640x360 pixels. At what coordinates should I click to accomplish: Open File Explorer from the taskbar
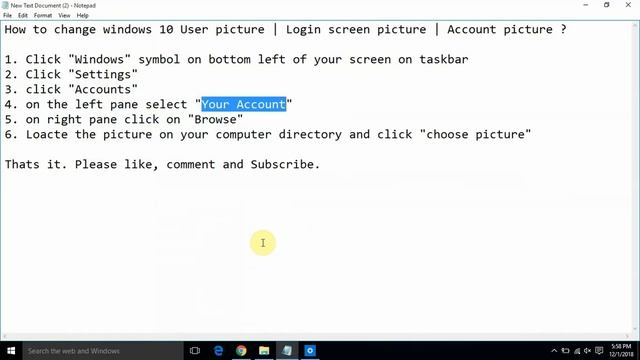pos(264,351)
